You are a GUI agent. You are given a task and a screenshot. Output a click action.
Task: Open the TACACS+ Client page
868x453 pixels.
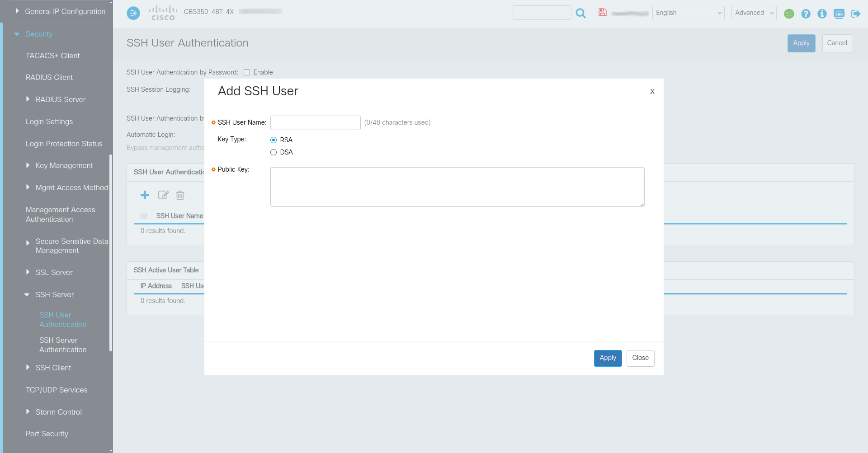point(52,56)
